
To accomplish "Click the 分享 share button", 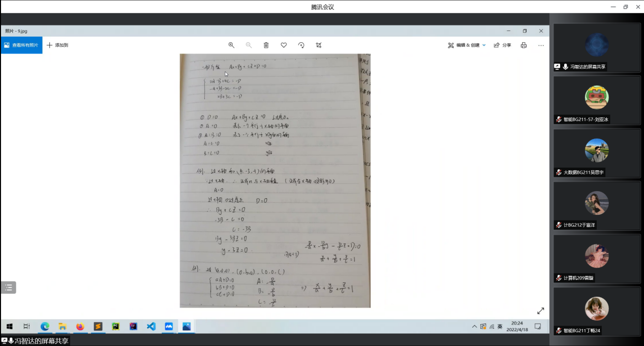I will [502, 45].
